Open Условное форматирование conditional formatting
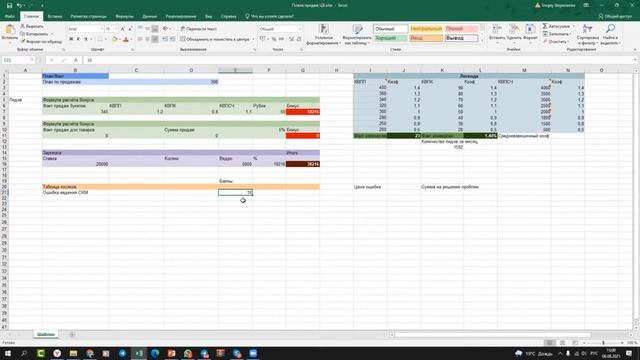This screenshot has width=640, height=360. click(x=323, y=34)
